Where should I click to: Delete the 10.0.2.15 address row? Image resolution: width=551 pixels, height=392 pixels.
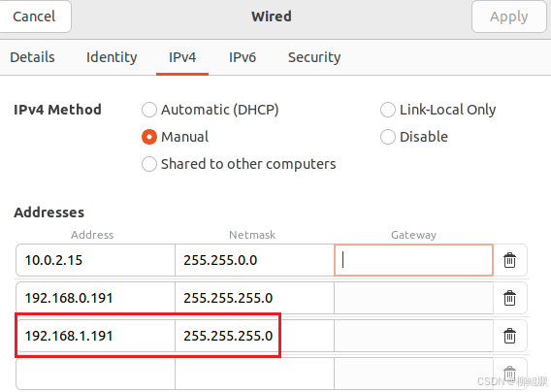point(510,260)
